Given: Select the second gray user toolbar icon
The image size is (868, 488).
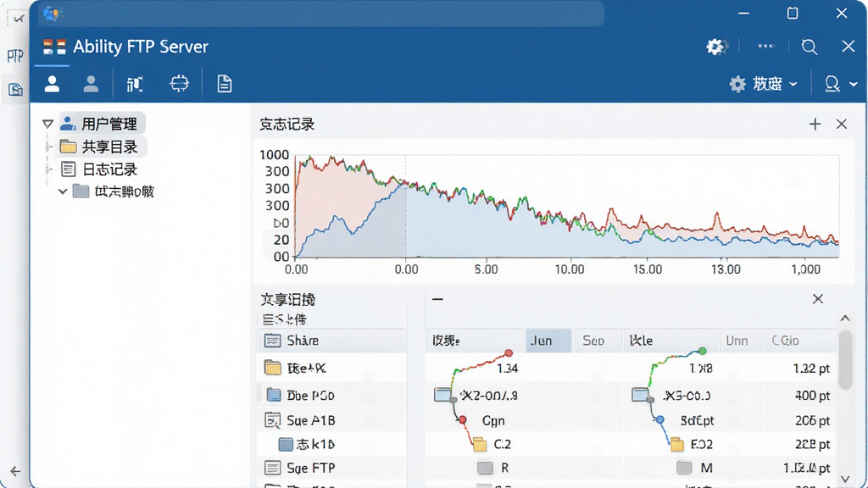Looking at the screenshot, I should click(x=91, y=84).
